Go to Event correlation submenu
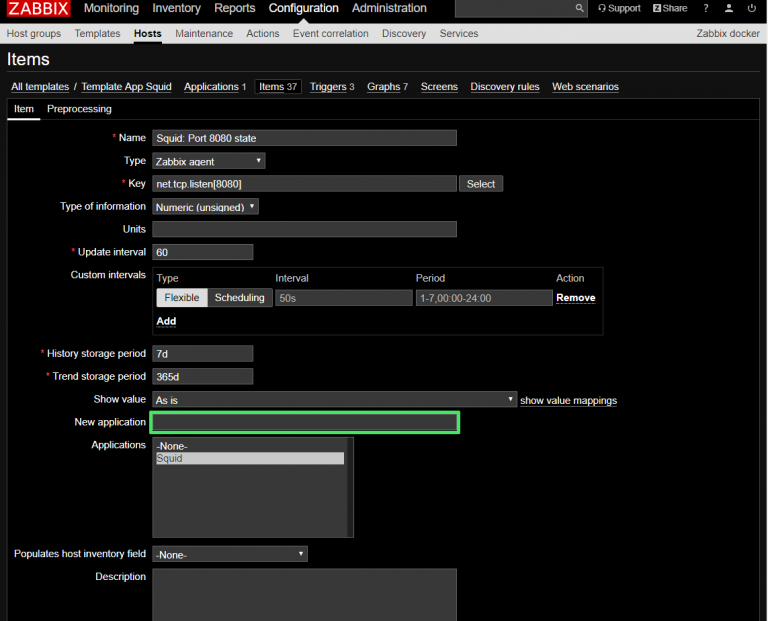 coord(331,33)
